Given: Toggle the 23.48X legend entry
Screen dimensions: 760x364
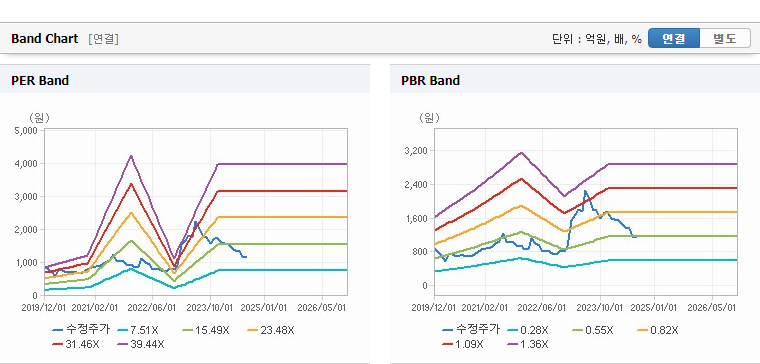Looking at the screenshot, I should [x=270, y=330].
